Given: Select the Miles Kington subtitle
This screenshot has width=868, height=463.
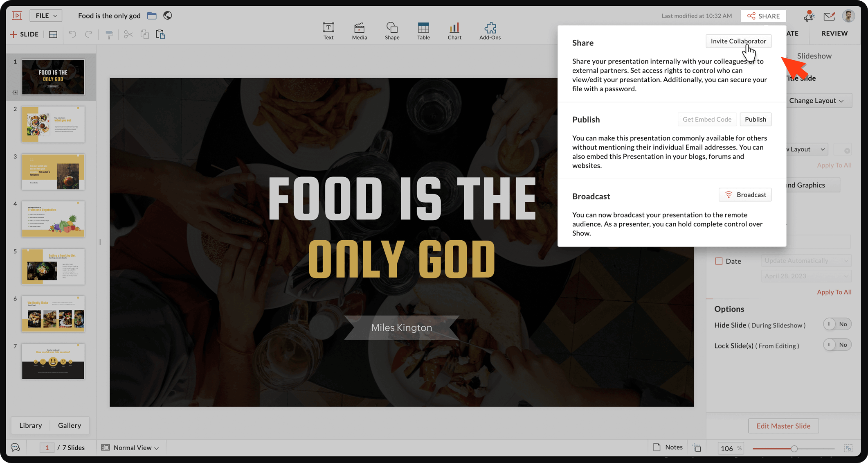Looking at the screenshot, I should point(401,327).
